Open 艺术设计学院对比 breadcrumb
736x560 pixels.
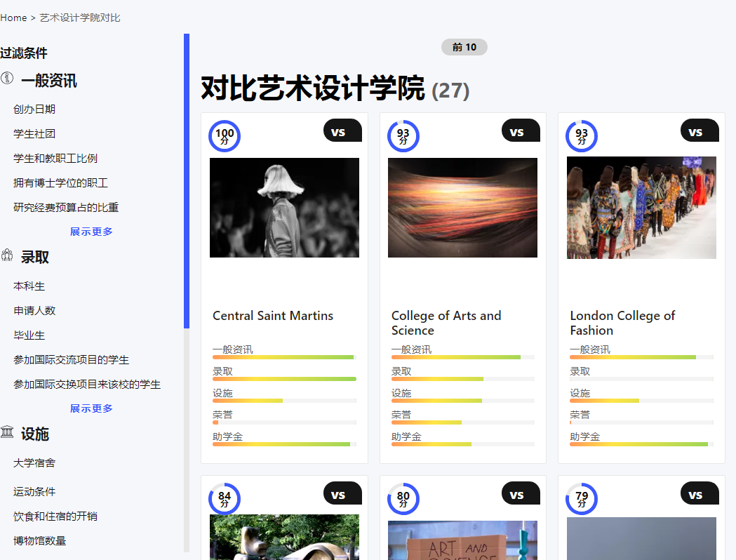[x=80, y=18]
